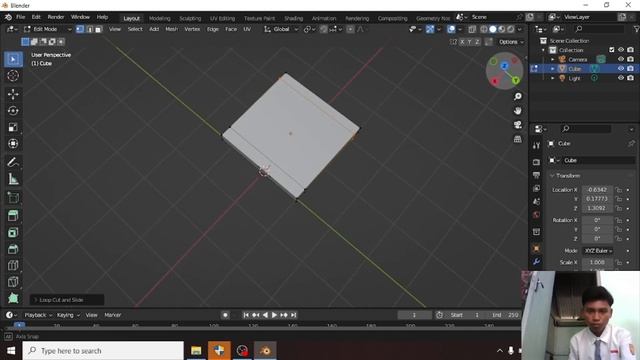640x360 pixels.
Task: Collapse the Transform panel
Action: [x=552, y=176]
